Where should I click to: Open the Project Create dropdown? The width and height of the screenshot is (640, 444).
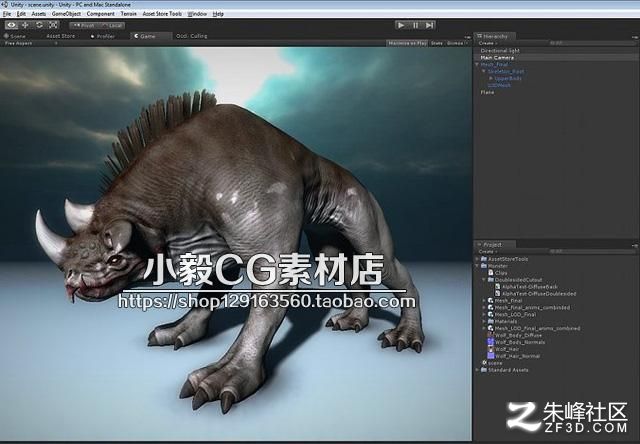(x=487, y=251)
